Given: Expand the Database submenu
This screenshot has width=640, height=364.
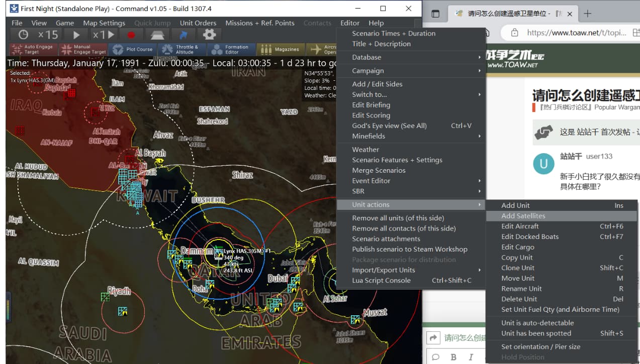Looking at the screenshot, I should click(x=411, y=57).
